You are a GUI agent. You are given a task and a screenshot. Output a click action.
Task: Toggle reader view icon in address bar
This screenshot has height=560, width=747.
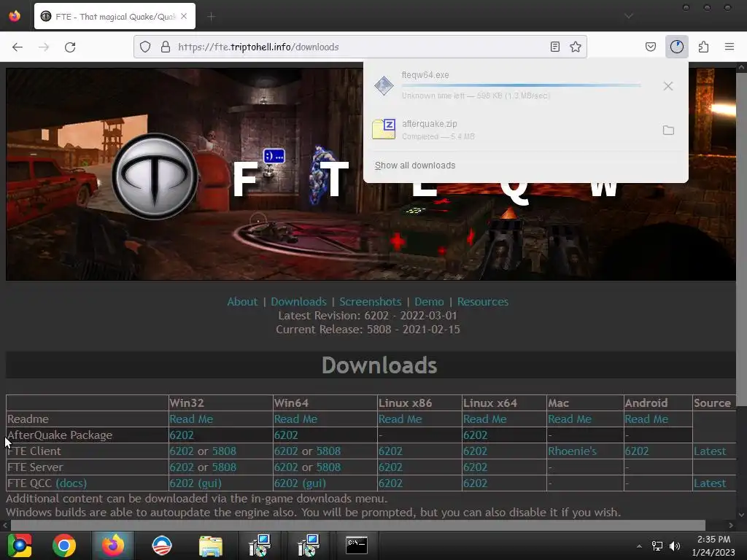click(555, 47)
